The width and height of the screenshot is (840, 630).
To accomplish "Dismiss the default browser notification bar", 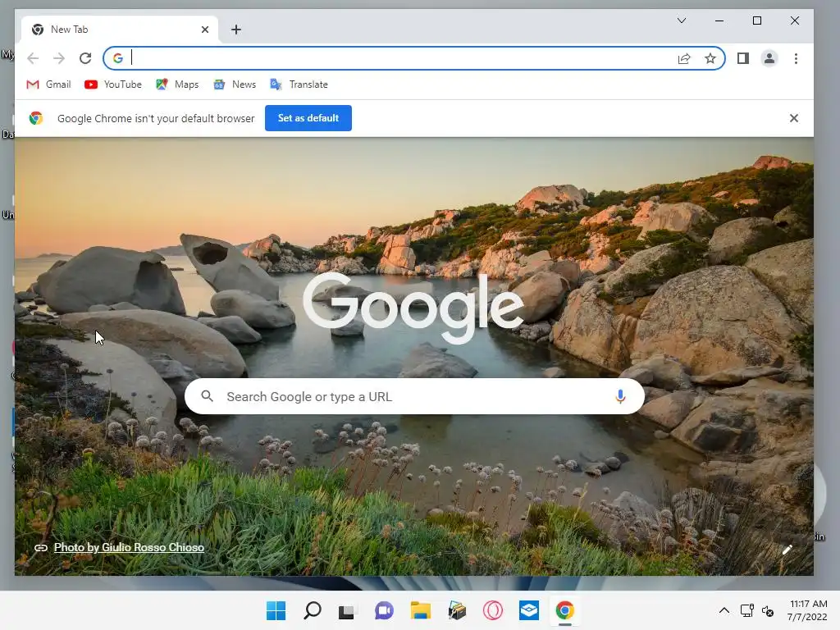I will [794, 118].
